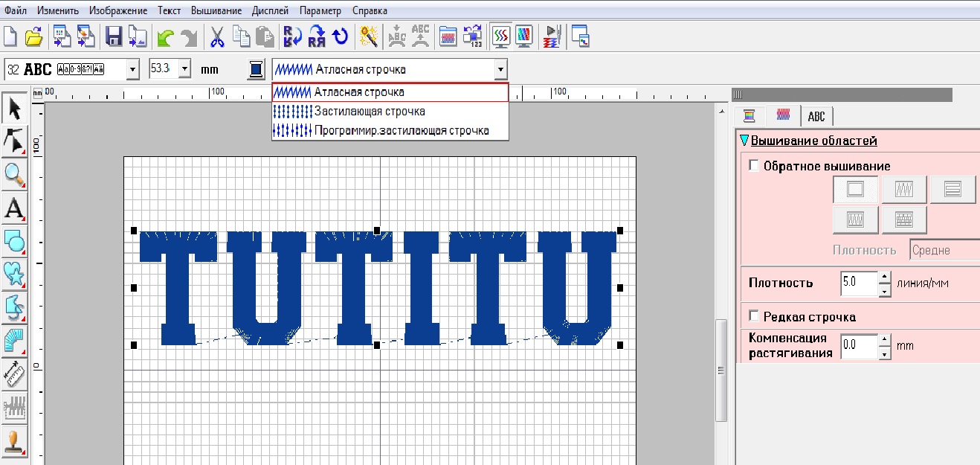Image resolution: width=980 pixels, height=465 pixels.
Task: Open the font selection dropdown
Action: tap(133, 70)
